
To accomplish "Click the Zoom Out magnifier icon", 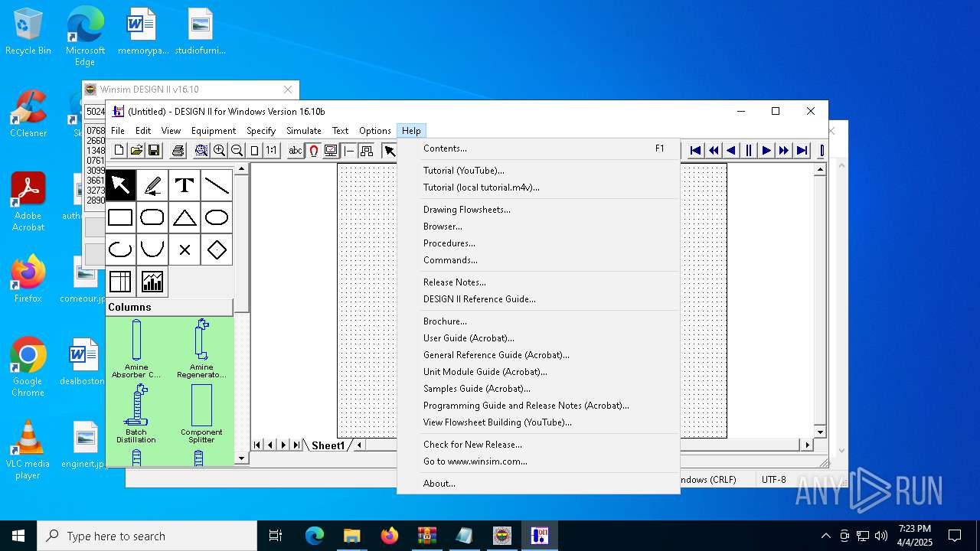I will coord(237,151).
